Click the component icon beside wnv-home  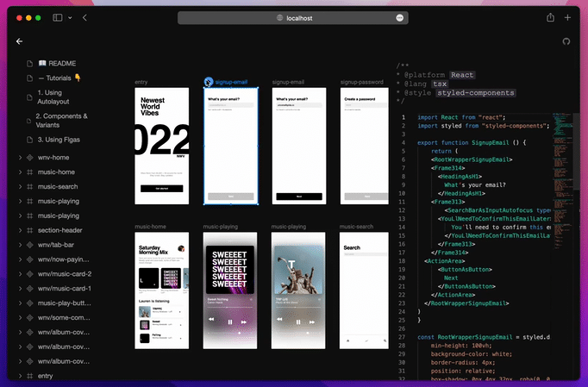point(30,158)
